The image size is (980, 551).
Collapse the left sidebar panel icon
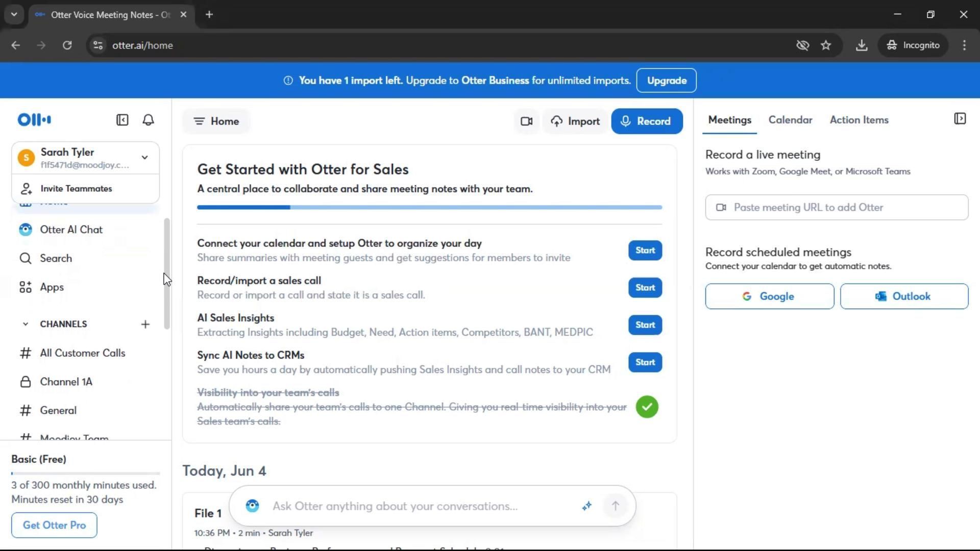point(122,120)
